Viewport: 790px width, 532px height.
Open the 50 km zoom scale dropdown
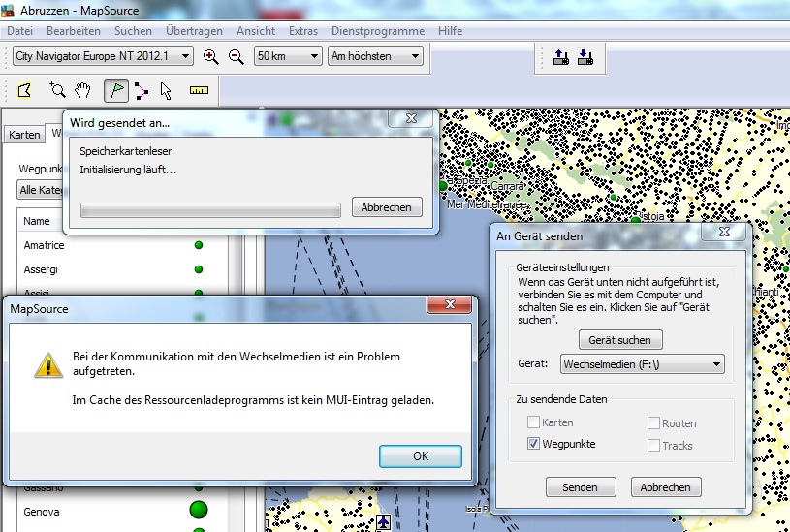tap(288, 56)
